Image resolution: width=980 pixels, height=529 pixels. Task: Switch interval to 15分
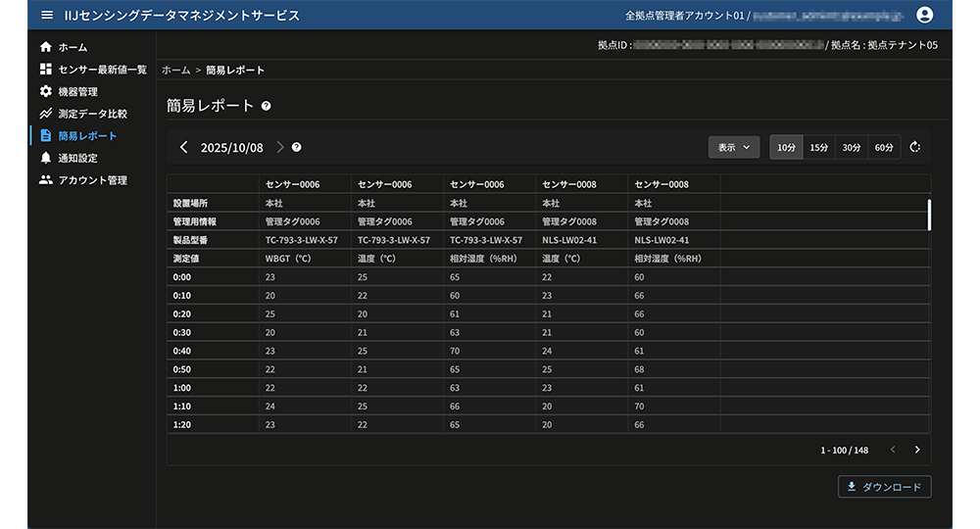(x=818, y=147)
